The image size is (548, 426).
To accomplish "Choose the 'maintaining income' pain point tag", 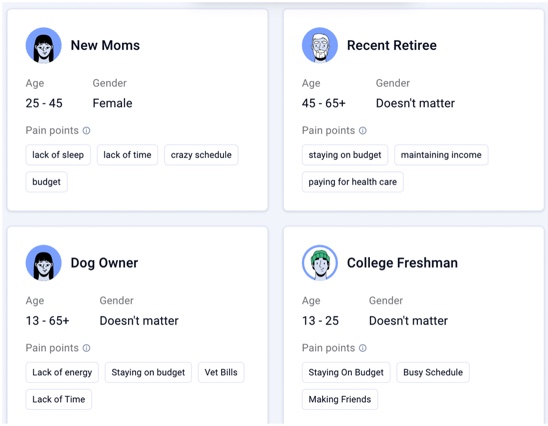I will 441,155.
